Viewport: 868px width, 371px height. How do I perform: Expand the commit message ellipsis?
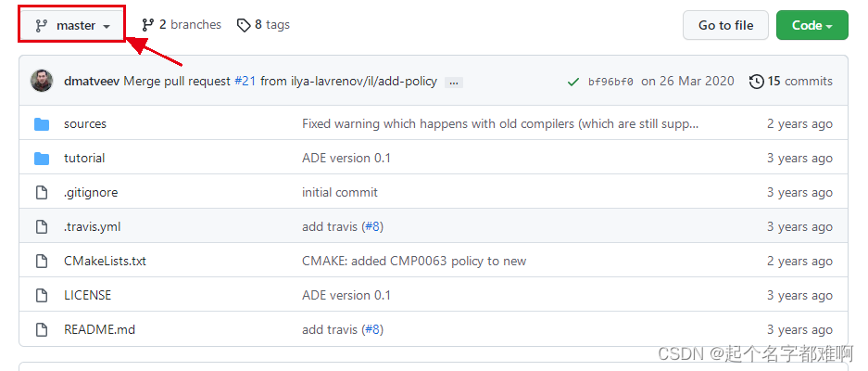coord(454,82)
